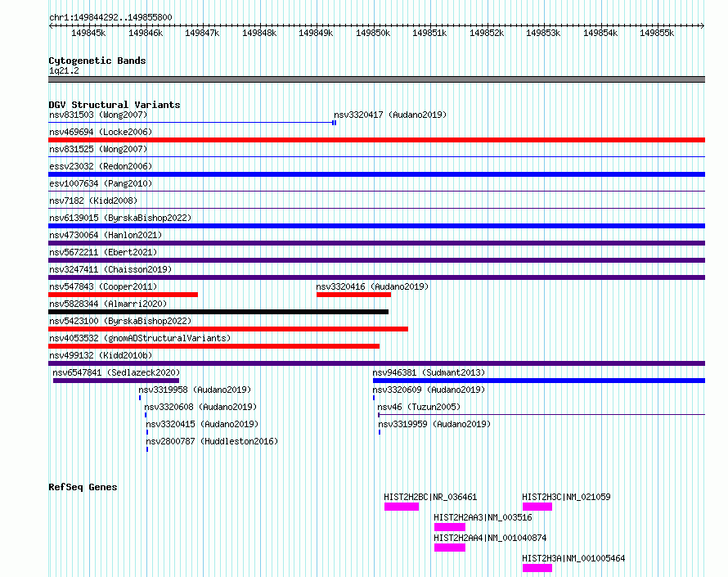The image size is (728, 577).
Task: Click the 149845k ruler tick label
Action: 88,33
